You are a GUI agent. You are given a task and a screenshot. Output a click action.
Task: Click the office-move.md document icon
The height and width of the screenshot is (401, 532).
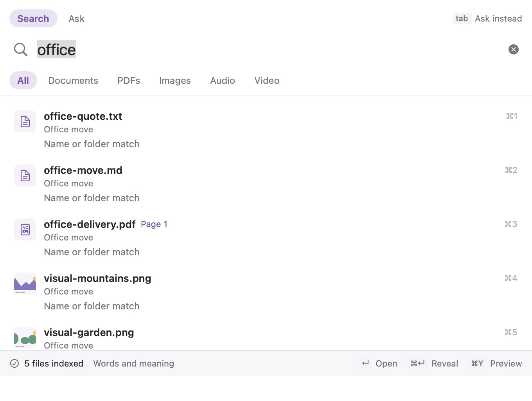(x=25, y=175)
